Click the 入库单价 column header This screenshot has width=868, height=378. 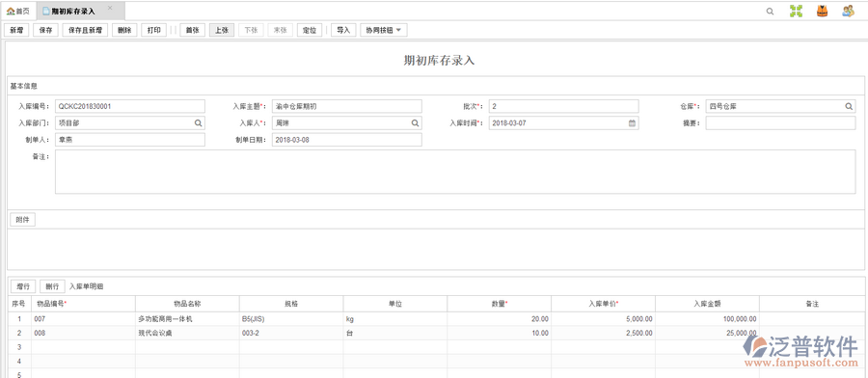click(604, 304)
